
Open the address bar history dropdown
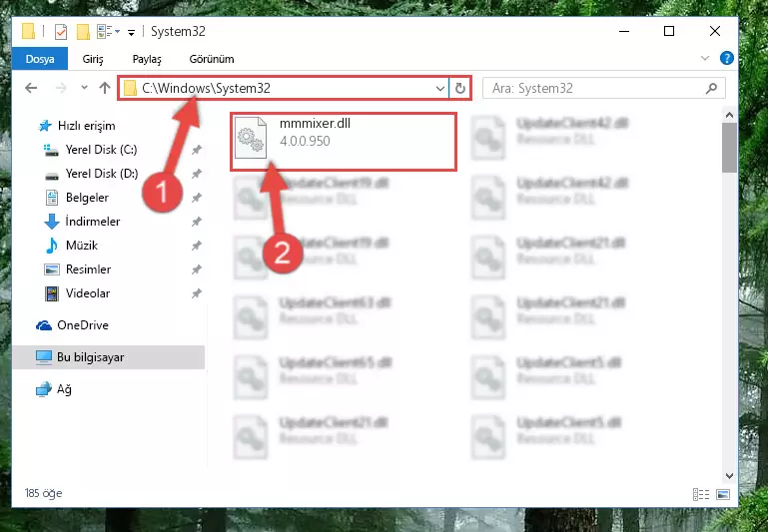coord(440,89)
